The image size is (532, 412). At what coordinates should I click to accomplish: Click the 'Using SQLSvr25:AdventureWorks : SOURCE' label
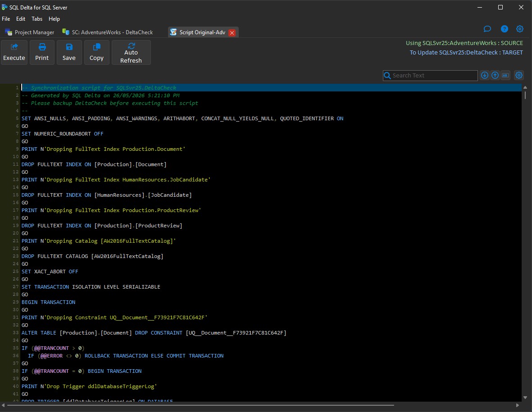click(x=464, y=43)
